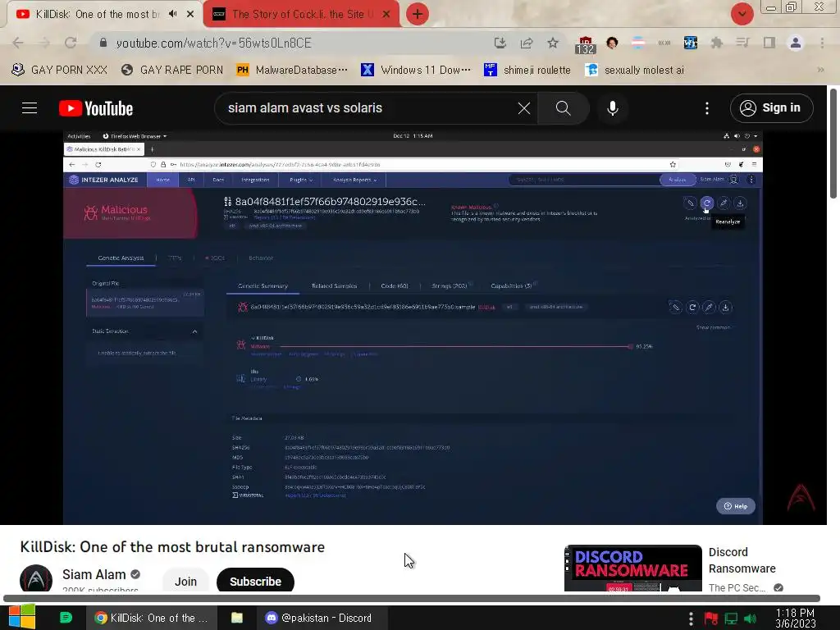Close The Story of Cock.li tab
The image size is (840, 630).
pyautogui.click(x=386, y=14)
